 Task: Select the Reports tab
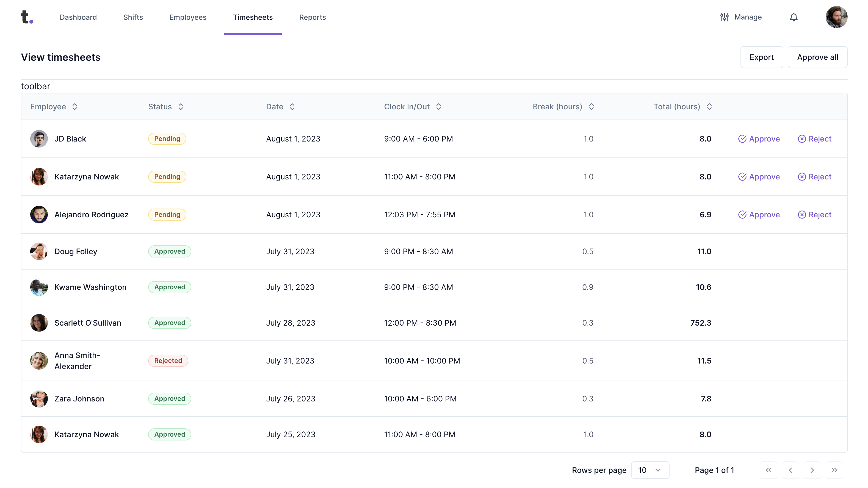pos(313,17)
